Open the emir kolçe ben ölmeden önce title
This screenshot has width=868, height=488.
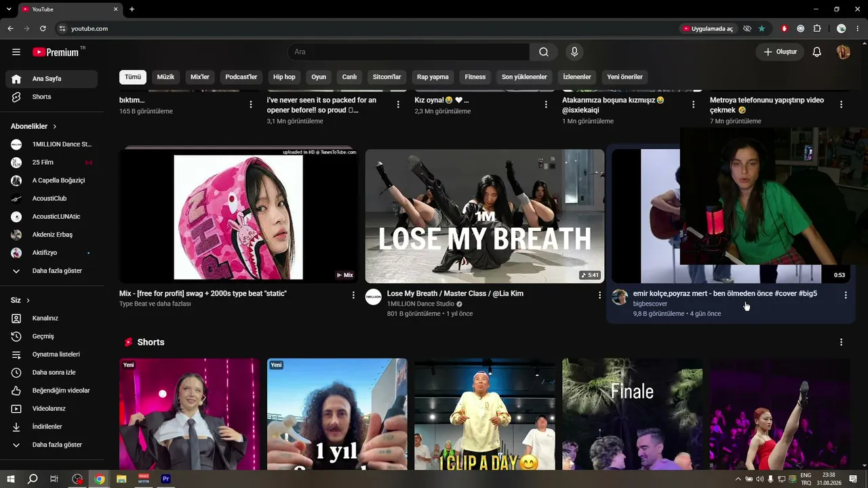tap(725, 293)
